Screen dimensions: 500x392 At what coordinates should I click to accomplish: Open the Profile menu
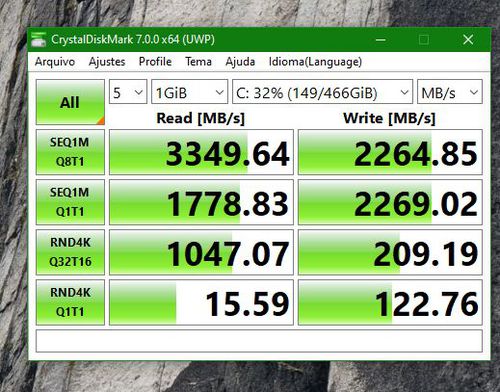(x=155, y=62)
